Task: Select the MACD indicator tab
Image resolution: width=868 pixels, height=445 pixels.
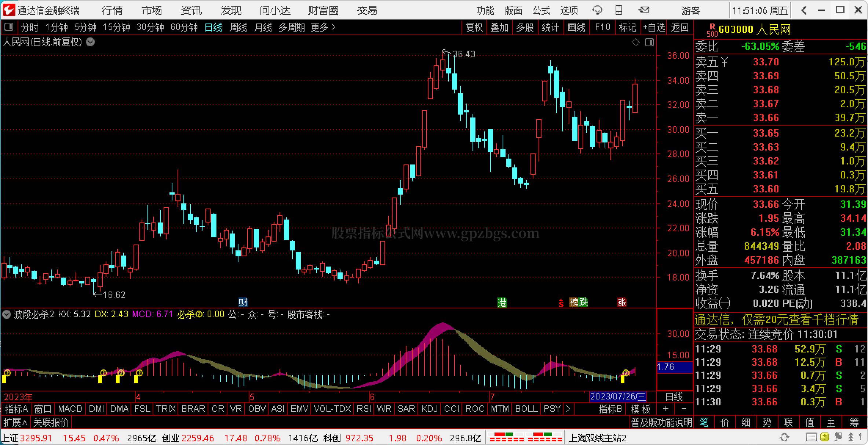Action: point(70,409)
